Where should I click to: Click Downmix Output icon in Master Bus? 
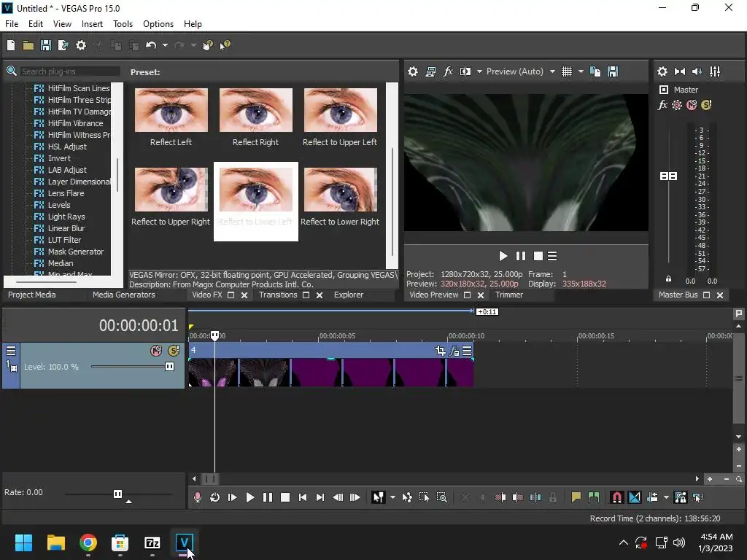680,71
